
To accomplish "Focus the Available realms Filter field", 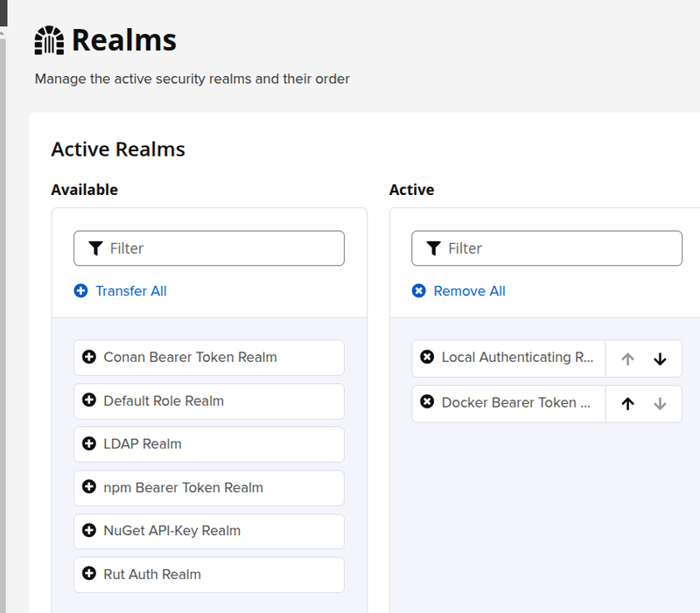I will pos(209,248).
